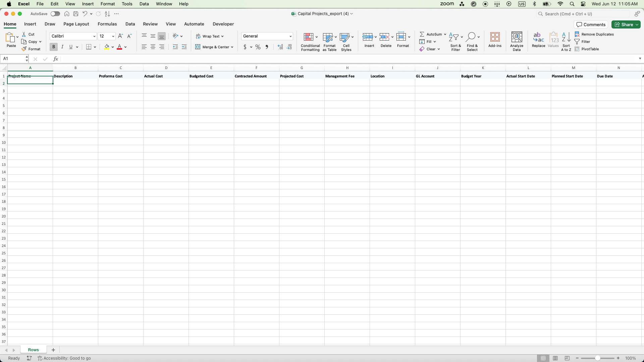Click the Format Painter brush icon
The image size is (644, 362).
coord(24,49)
